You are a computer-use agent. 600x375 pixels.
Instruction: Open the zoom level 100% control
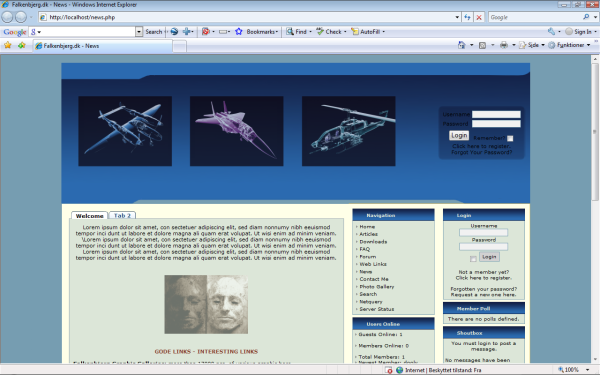tap(574, 370)
